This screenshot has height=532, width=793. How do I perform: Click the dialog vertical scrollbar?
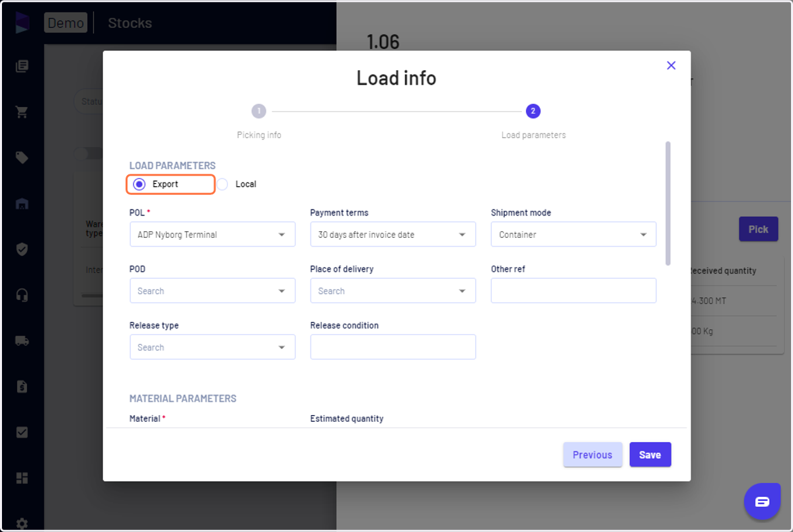(x=668, y=203)
